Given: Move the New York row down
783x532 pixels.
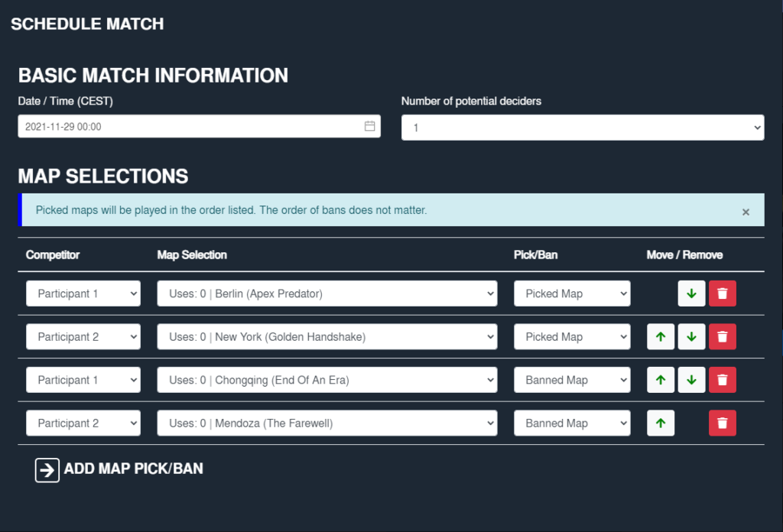Looking at the screenshot, I should click(x=691, y=337).
